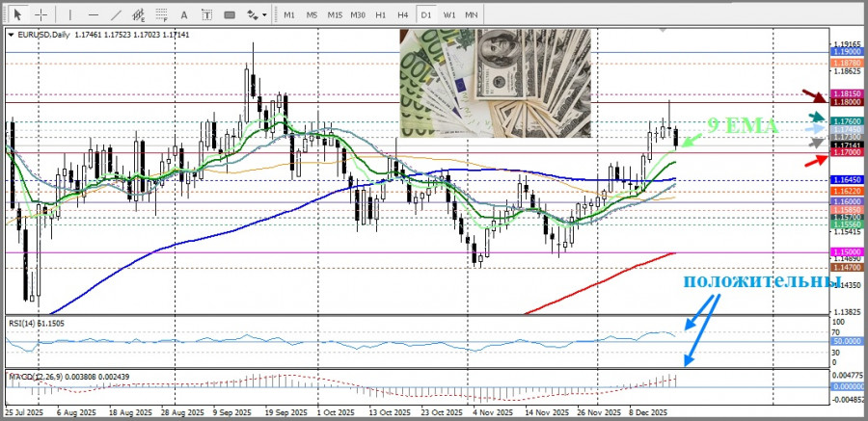Activate the crosshair tool

(x=41, y=14)
